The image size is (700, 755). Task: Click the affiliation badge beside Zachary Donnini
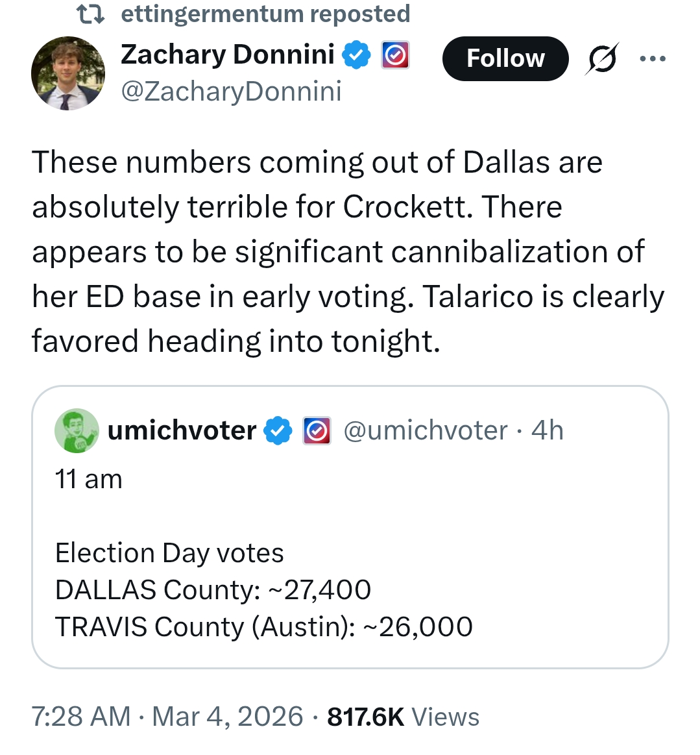click(394, 55)
